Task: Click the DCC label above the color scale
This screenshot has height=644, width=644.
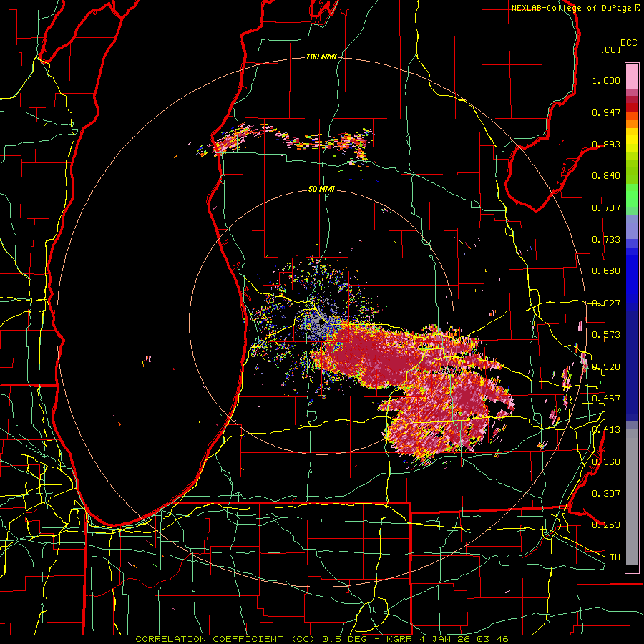Action: click(628, 43)
